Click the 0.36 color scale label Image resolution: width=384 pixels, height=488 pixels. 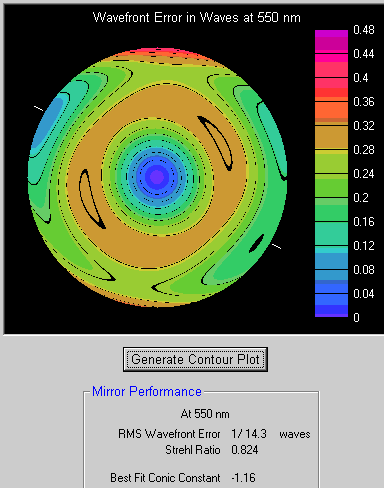364,102
